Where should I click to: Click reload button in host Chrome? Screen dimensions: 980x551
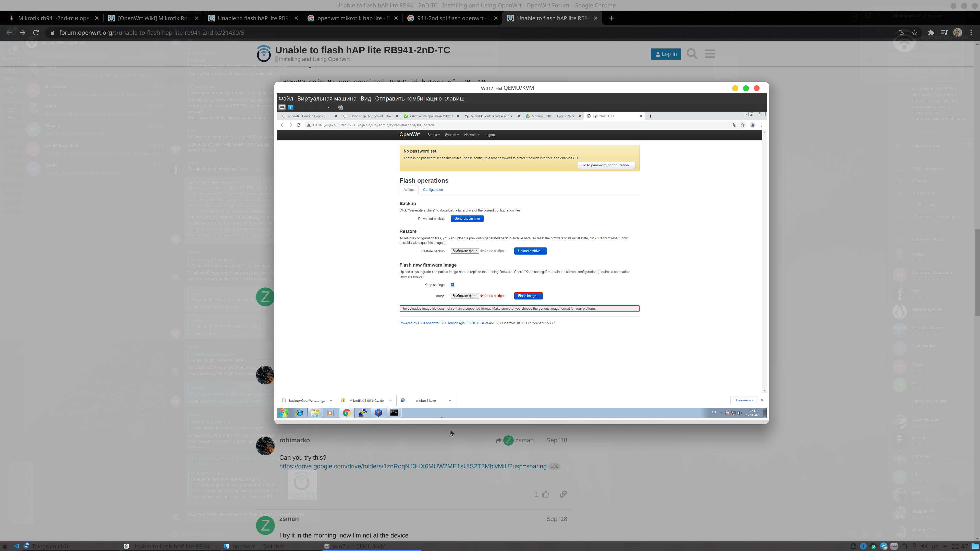[36, 32]
